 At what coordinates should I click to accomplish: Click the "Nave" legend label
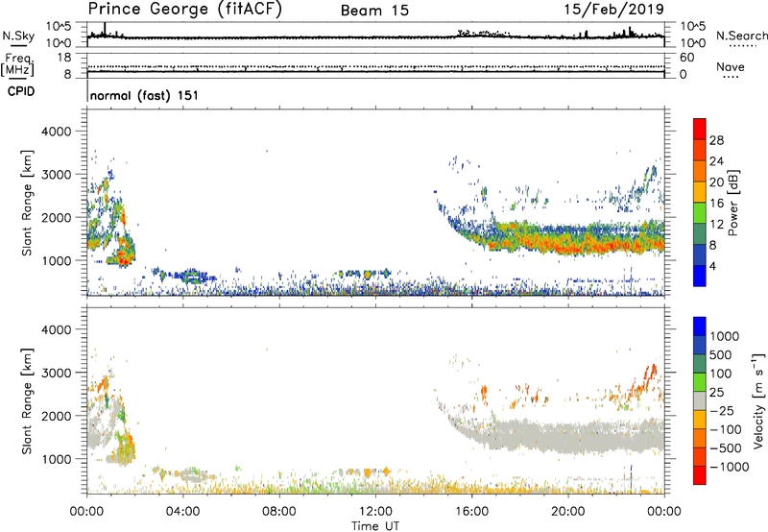731,66
